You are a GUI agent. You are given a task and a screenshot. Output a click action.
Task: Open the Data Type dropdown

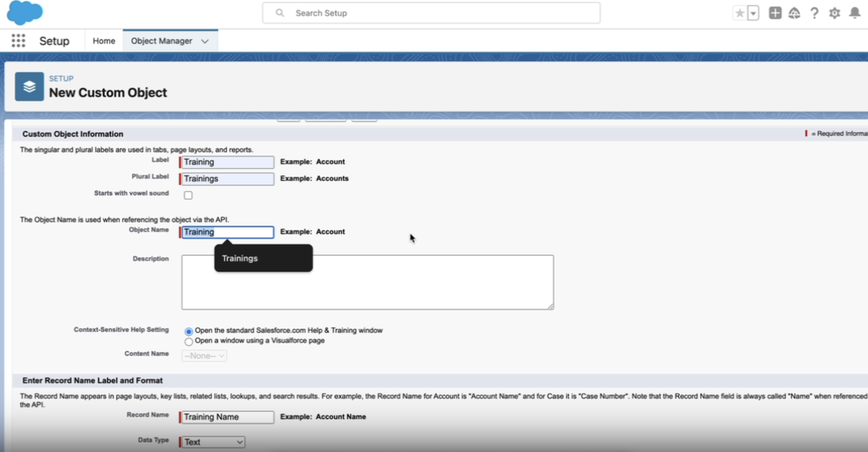click(x=214, y=442)
